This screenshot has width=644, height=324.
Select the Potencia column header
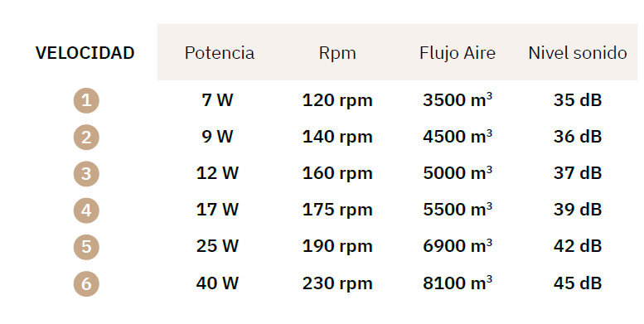220,53
